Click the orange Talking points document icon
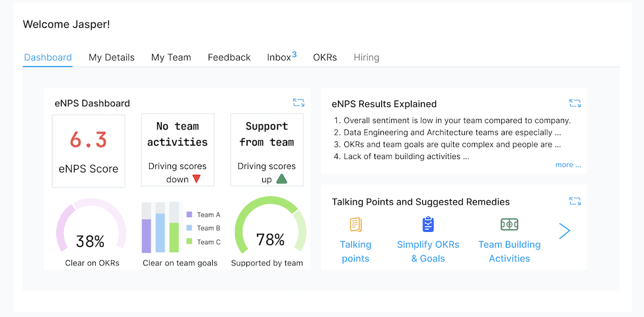644x317 pixels. pyautogui.click(x=355, y=225)
